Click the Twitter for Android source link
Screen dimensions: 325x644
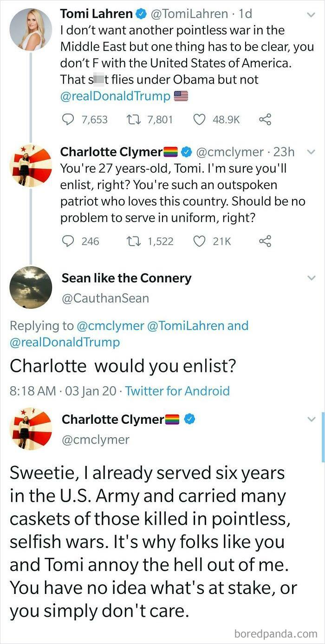(177, 391)
